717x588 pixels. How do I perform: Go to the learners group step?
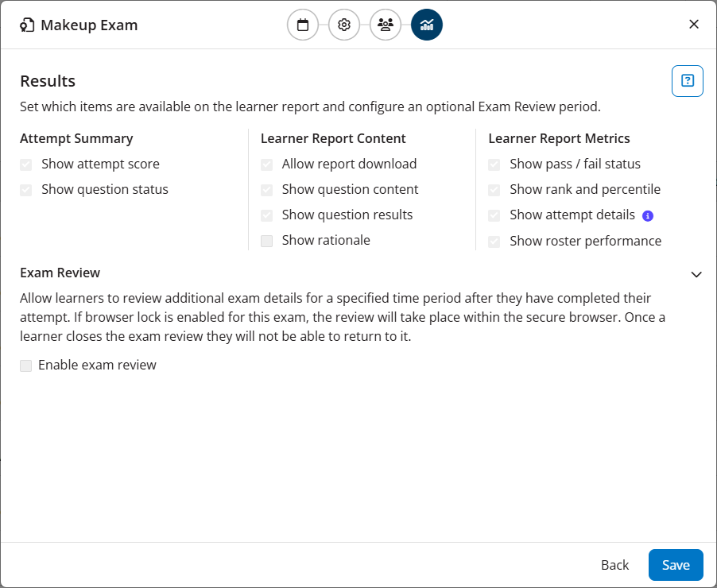(x=386, y=25)
